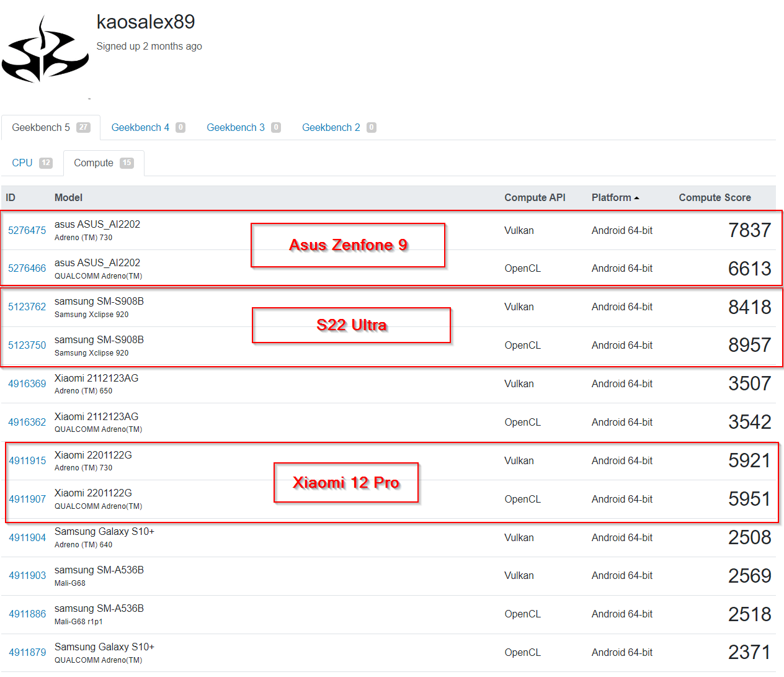Open result ID 4916369 link

[27, 383]
